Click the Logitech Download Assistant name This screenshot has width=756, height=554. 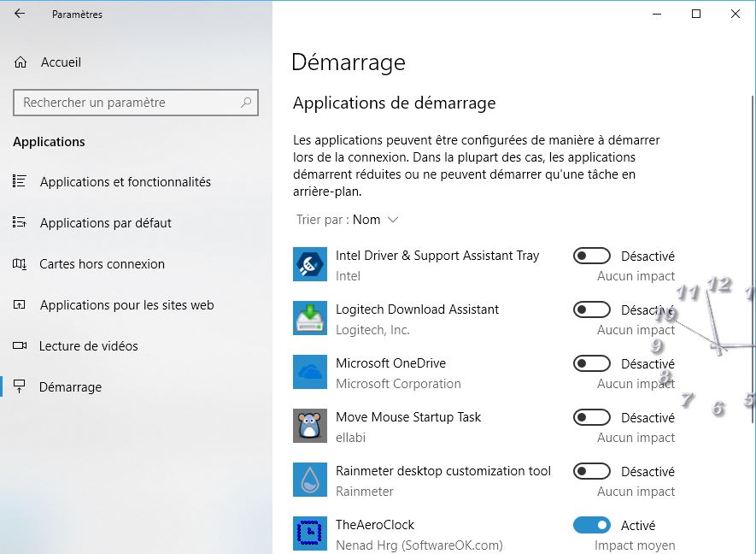point(417,309)
